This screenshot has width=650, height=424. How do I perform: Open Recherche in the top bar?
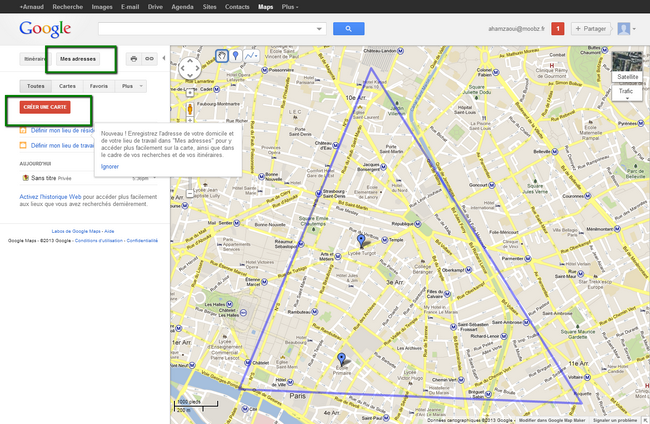(68, 7)
